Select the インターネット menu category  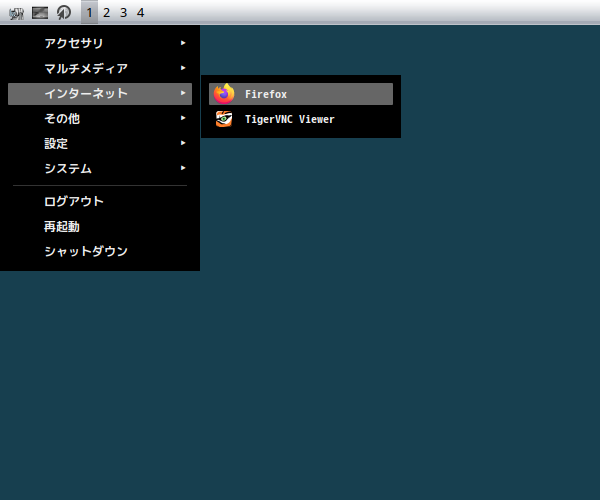[100, 94]
